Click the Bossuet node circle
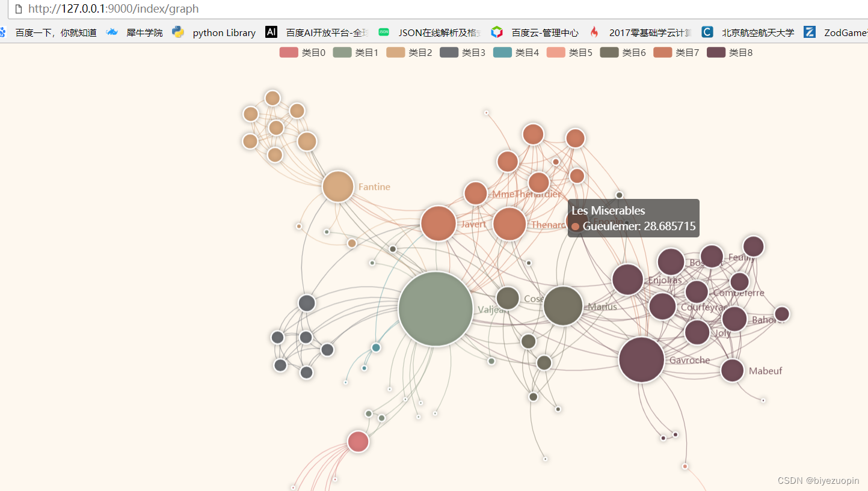Image resolution: width=868 pixels, height=491 pixels. pos(671,262)
